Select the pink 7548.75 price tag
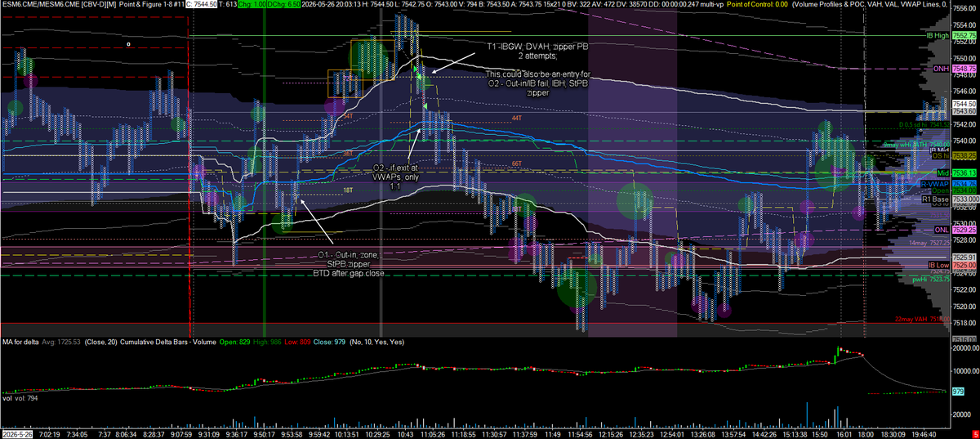 [964, 69]
